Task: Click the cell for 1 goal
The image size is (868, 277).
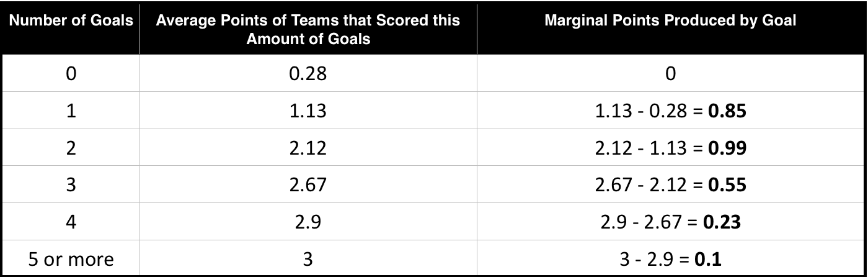Action: (x=71, y=111)
